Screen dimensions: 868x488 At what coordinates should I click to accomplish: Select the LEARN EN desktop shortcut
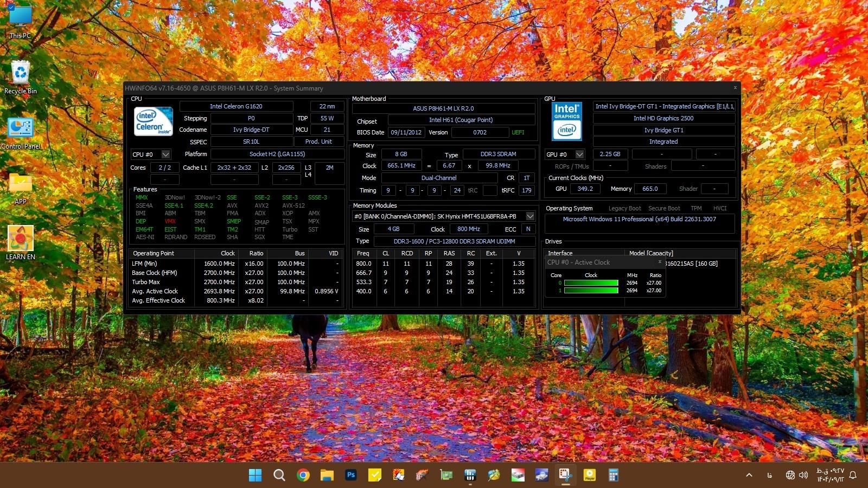click(x=21, y=242)
